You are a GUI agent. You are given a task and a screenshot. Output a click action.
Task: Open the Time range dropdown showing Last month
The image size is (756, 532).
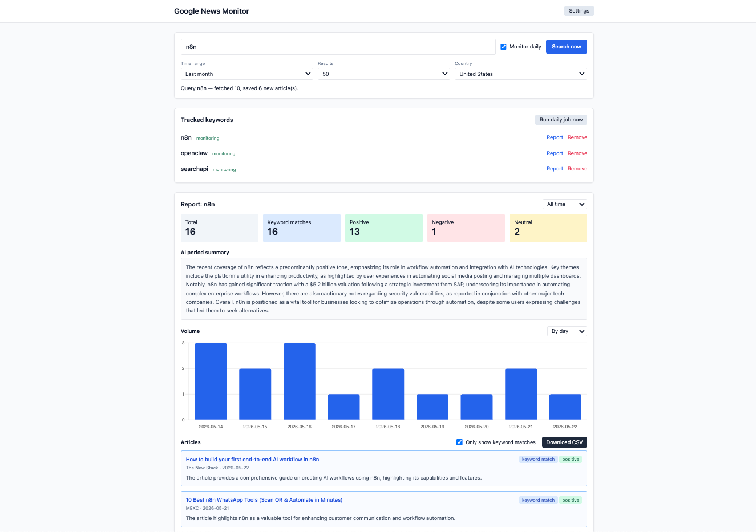point(247,74)
